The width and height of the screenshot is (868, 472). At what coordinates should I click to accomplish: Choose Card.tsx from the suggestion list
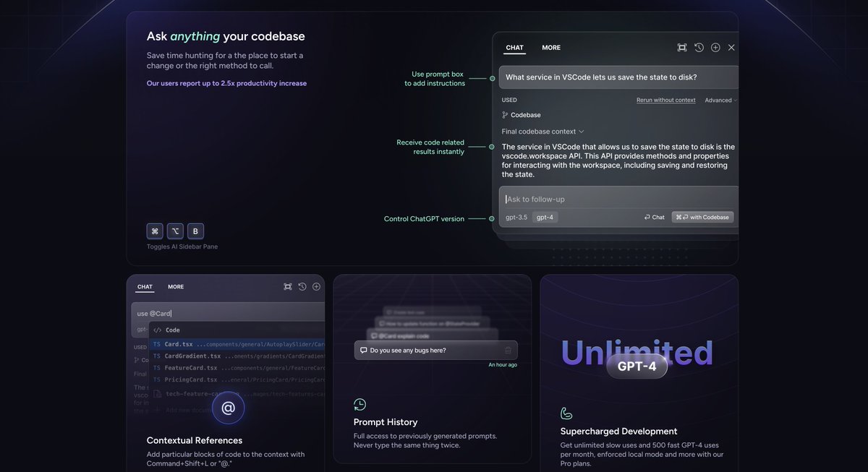point(237,344)
